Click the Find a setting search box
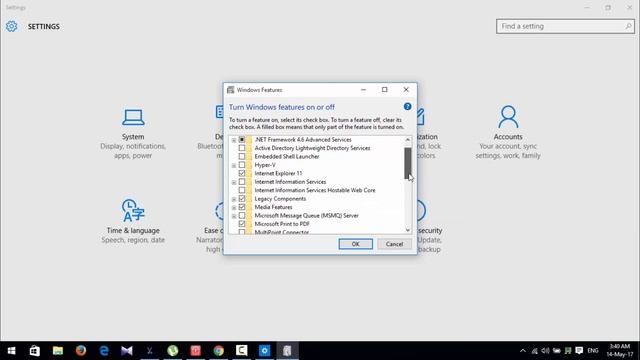640x360 pixels. [x=565, y=26]
